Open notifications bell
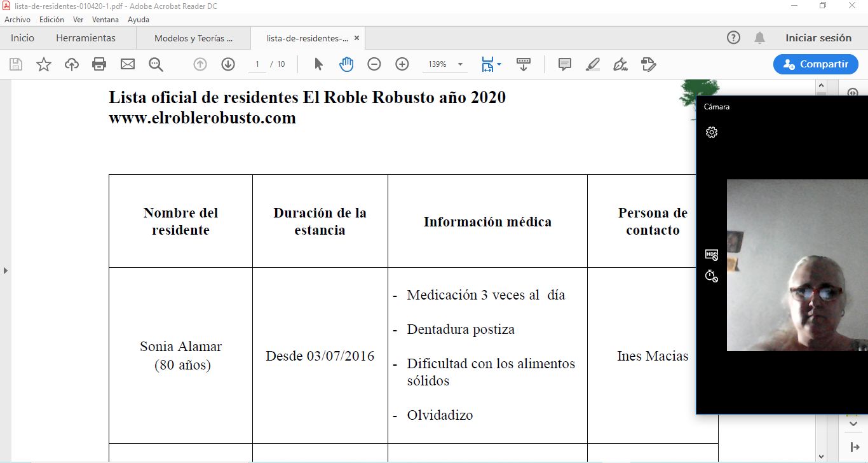The height and width of the screenshot is (463, 868). 759,38
